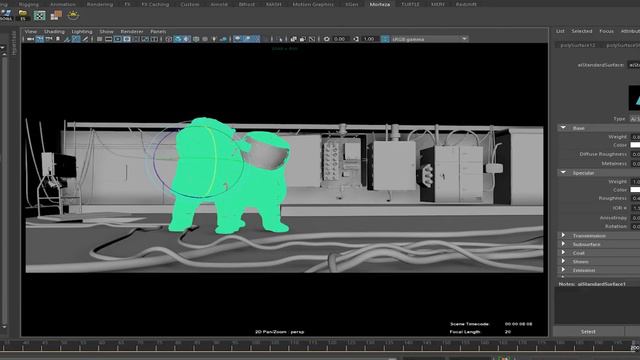640x360 pixels.
Task: Open Camera Attributes from the panel toolbar
Action: [49, 39]
